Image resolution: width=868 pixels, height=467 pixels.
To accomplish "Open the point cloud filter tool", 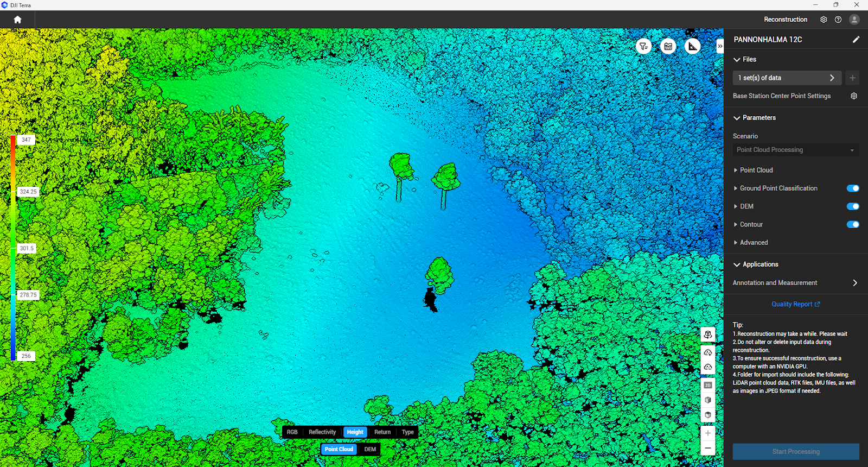I will (643, 46).
